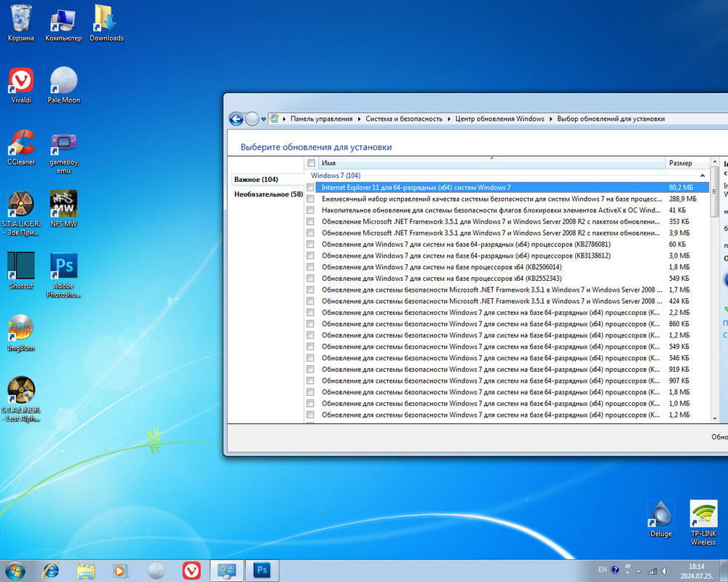
Task: Go to Система и безопасность breadcrumb
Action: [x=404, y=119]
